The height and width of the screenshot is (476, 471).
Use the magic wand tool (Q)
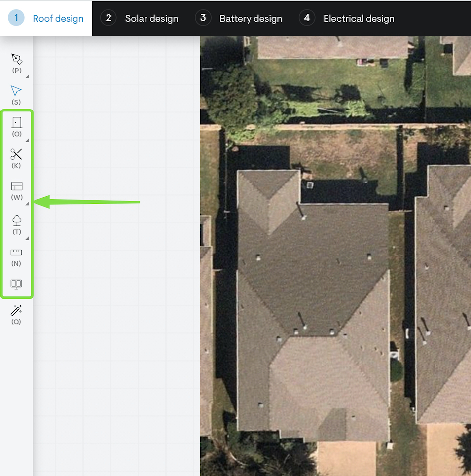[16, 310]
